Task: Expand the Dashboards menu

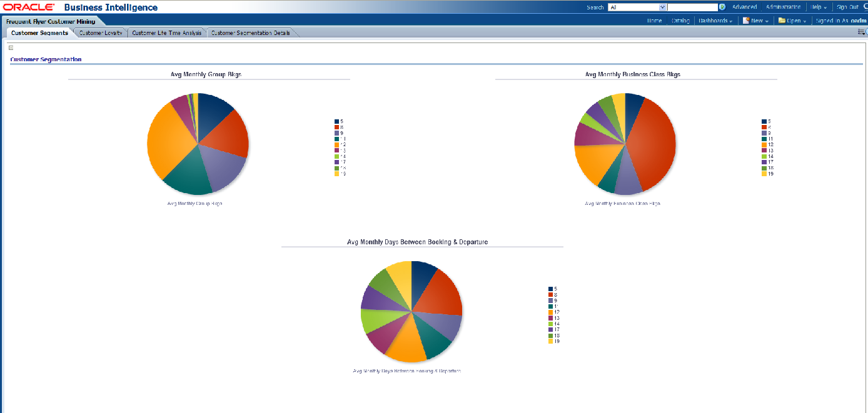Action: click(x=715, y=21)
